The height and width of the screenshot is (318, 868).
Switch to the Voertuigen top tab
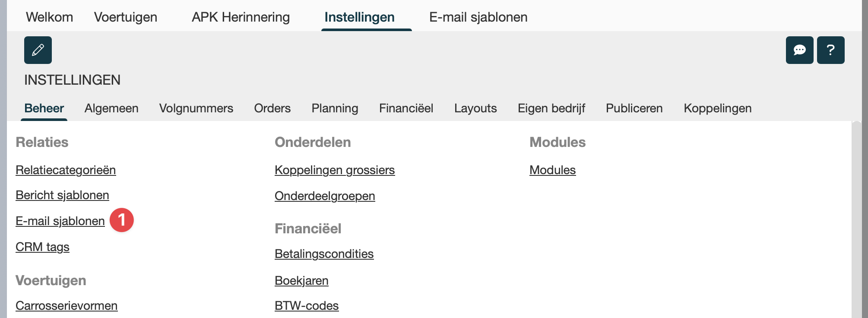pos(126,17)
